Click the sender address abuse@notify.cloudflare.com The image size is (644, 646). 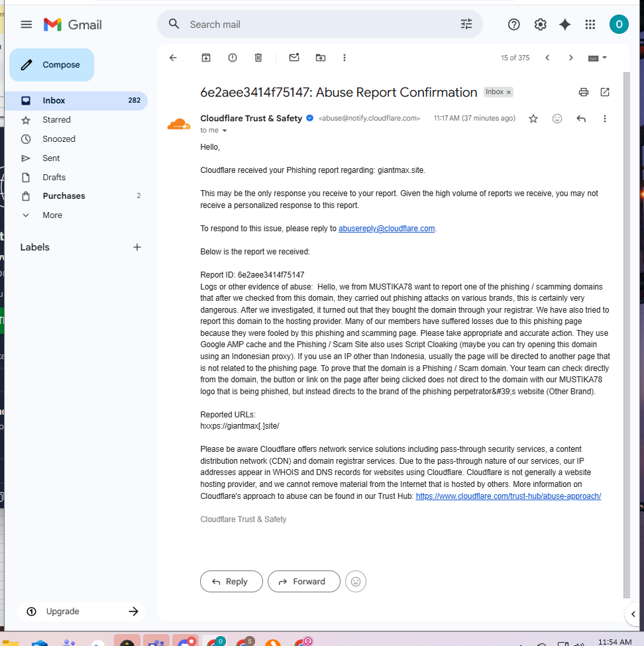tap(369, 118)
